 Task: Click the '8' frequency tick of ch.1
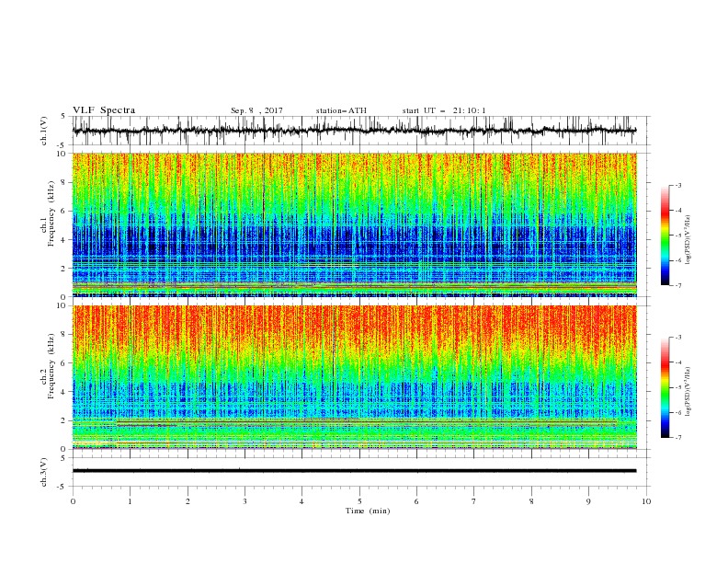pos(63,182)
